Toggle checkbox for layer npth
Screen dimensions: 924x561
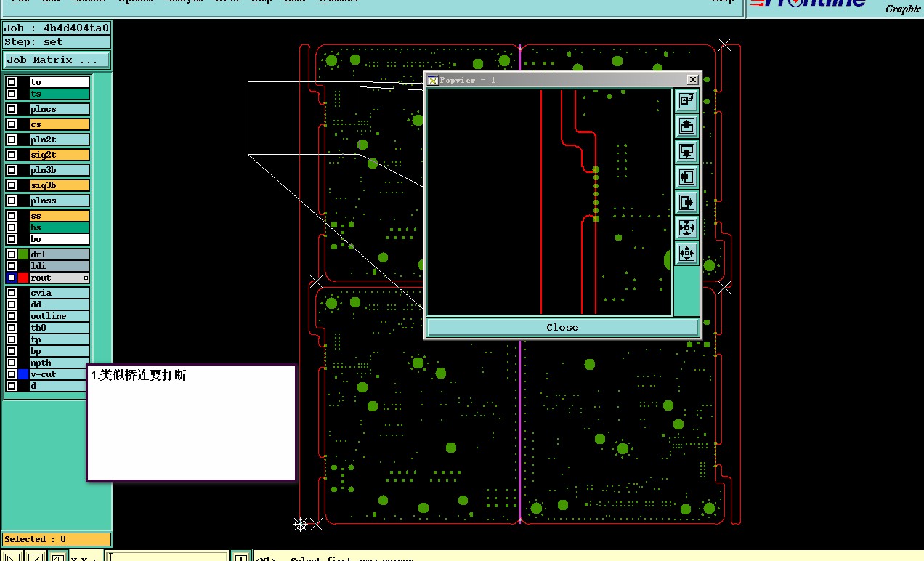click(x=12, y=363)
